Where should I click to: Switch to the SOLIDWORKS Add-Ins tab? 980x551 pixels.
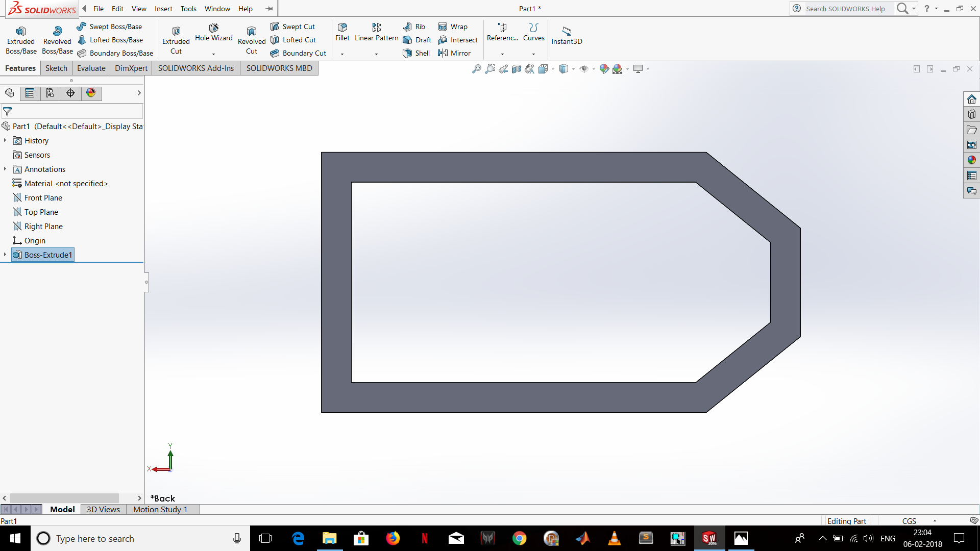coord(196,68)
